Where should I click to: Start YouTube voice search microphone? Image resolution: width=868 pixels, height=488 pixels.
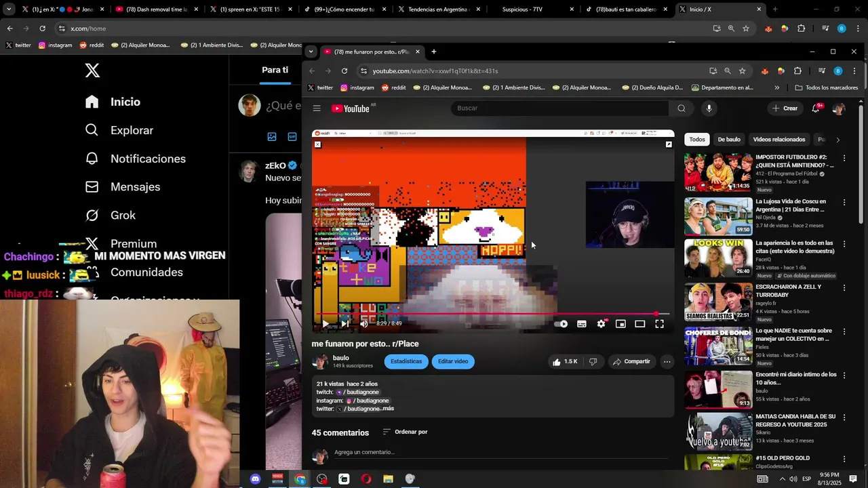(x=709, y=108)
